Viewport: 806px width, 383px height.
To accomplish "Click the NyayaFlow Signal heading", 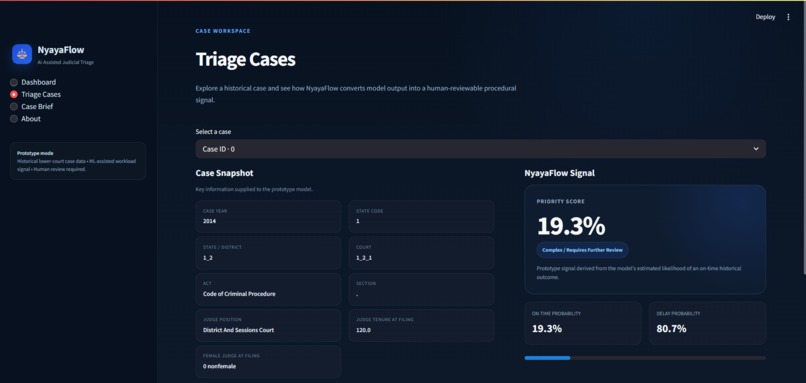I will pyautogui.click(x=559, y=173).
